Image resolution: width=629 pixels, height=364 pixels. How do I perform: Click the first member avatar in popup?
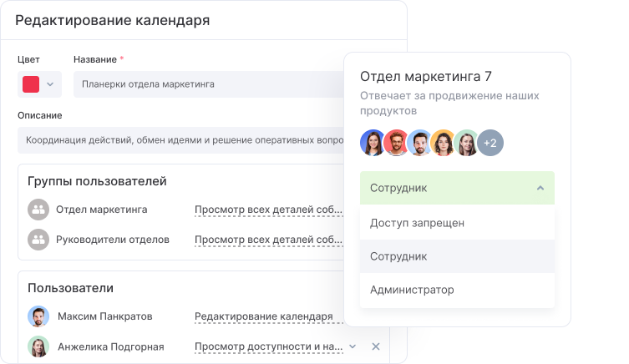373,143
